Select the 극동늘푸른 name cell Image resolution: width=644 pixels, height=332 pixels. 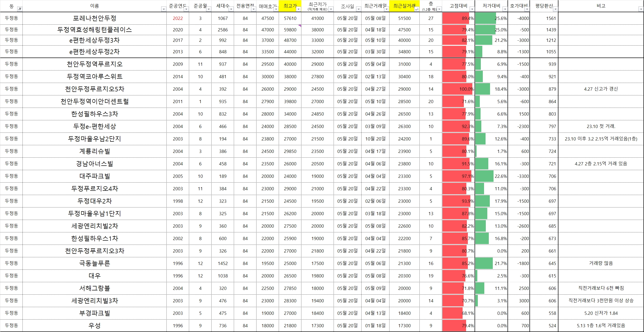tap(95, 263)
